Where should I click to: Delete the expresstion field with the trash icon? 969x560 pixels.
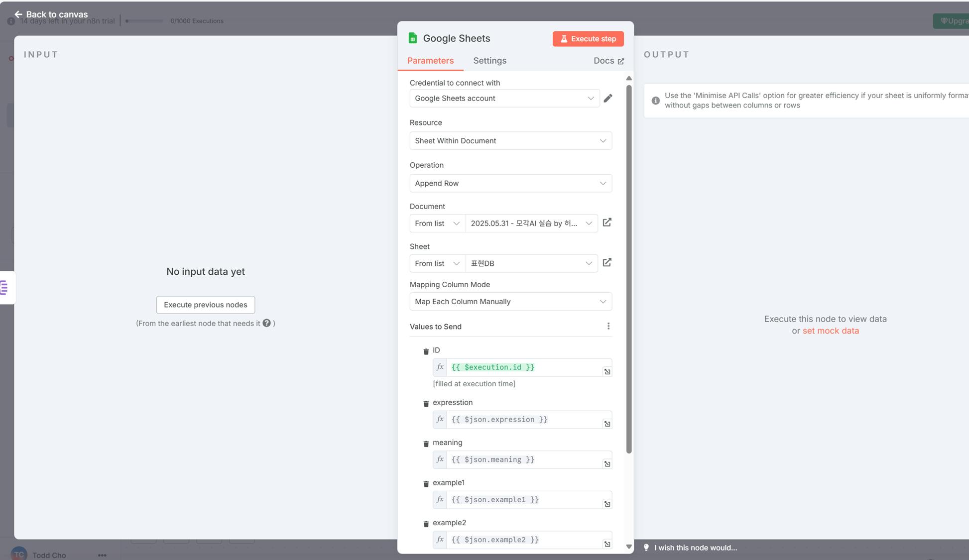[x=426, y=403]
